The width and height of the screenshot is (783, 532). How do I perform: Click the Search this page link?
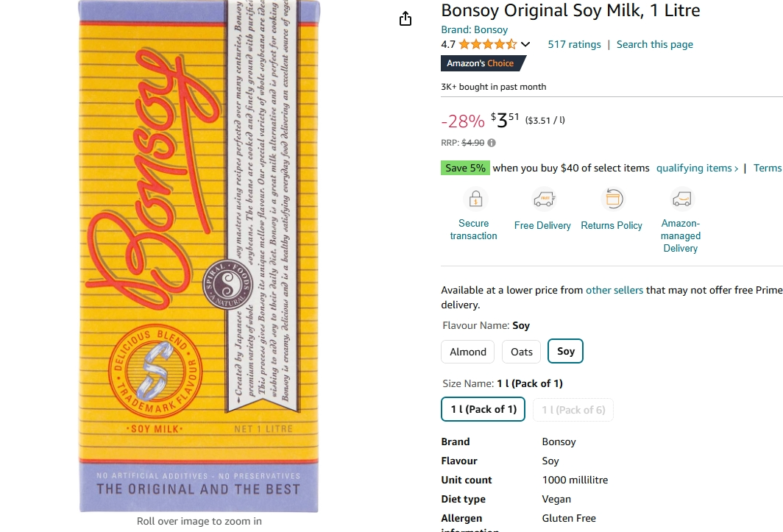[x=655, y=44]
